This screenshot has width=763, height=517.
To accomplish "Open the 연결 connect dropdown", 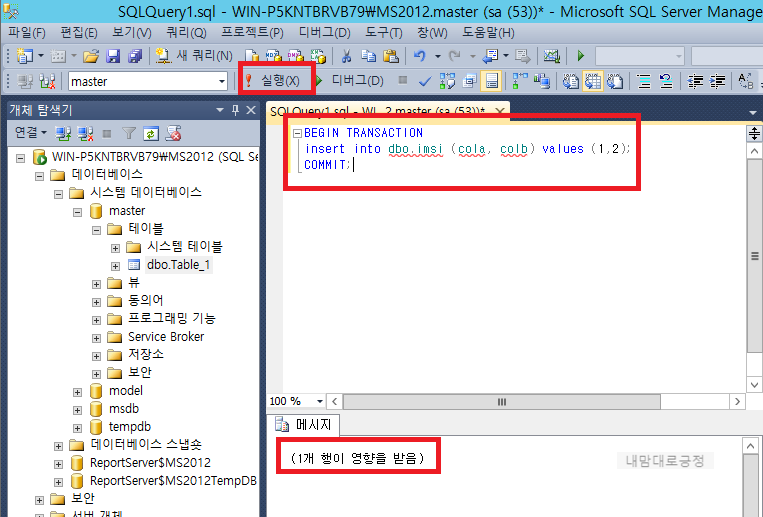I will coord(31,132).
